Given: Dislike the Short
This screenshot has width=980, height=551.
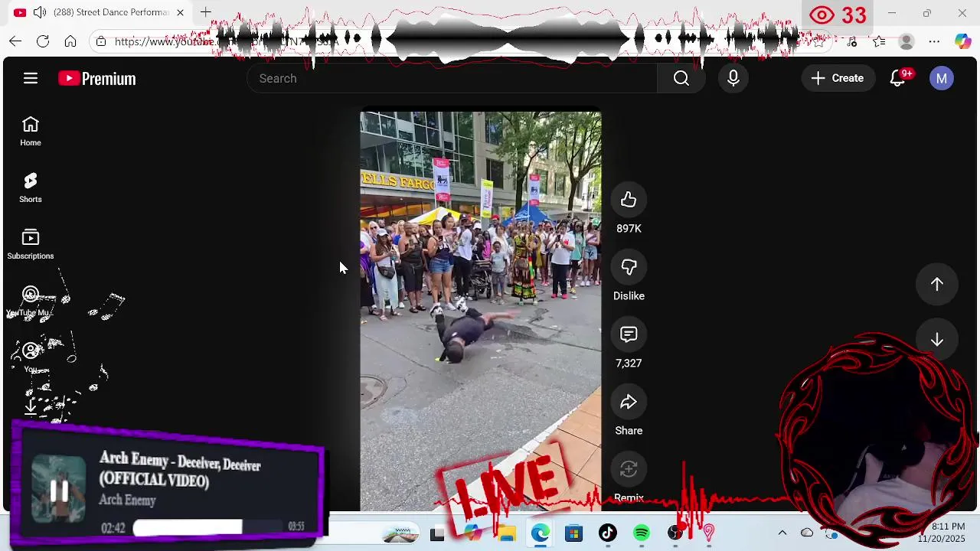Looking at the screenshot, I should click(x=629, y=267).
